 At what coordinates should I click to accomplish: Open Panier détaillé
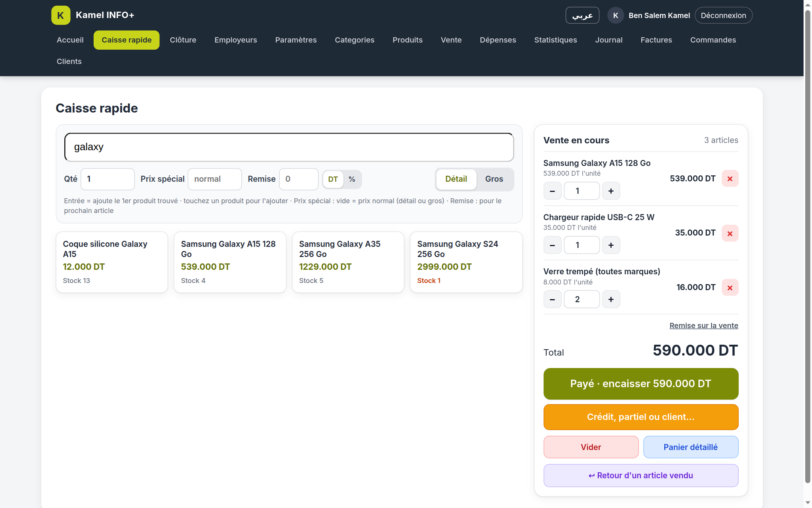click(691, 447)
